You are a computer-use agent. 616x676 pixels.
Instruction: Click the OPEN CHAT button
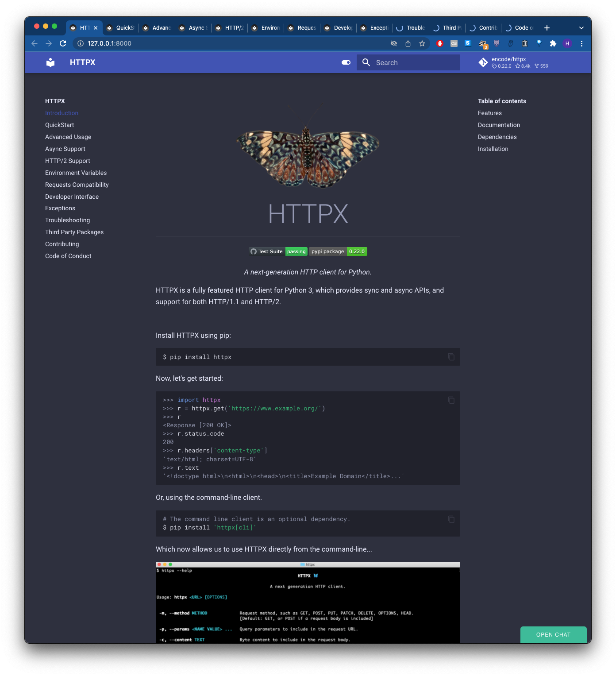tap(554, 635)
